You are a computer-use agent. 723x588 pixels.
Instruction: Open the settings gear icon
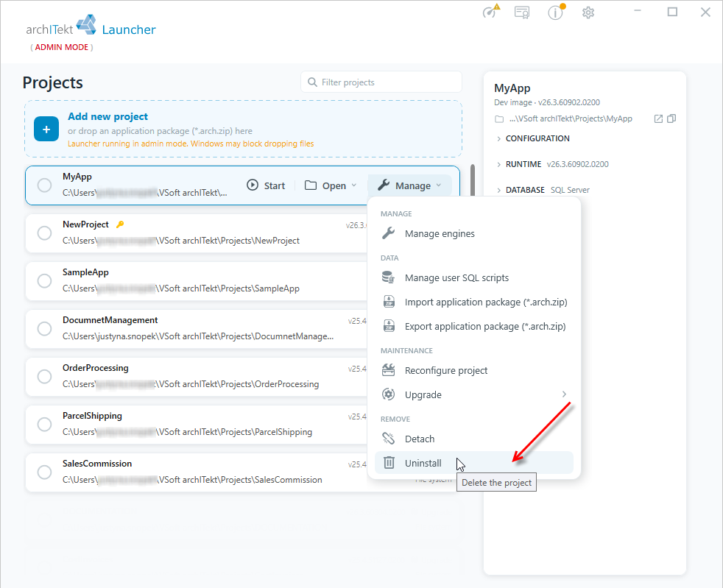point(588,13)
